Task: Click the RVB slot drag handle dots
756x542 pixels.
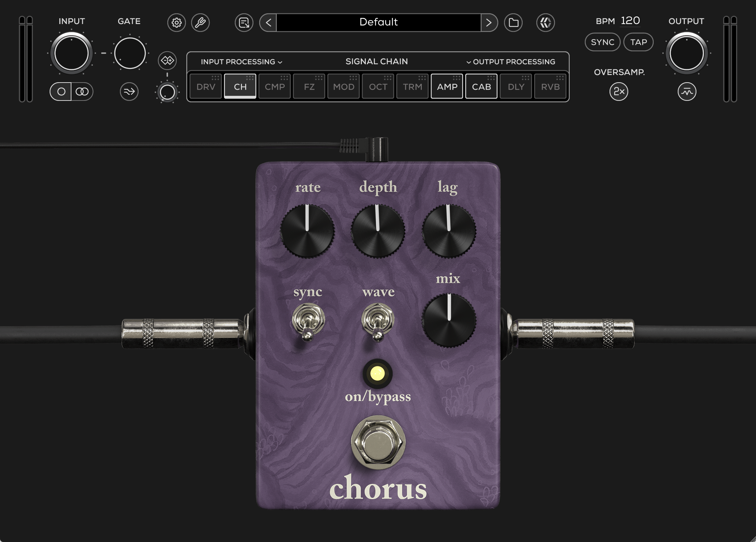Action: [x=560, y=78]
